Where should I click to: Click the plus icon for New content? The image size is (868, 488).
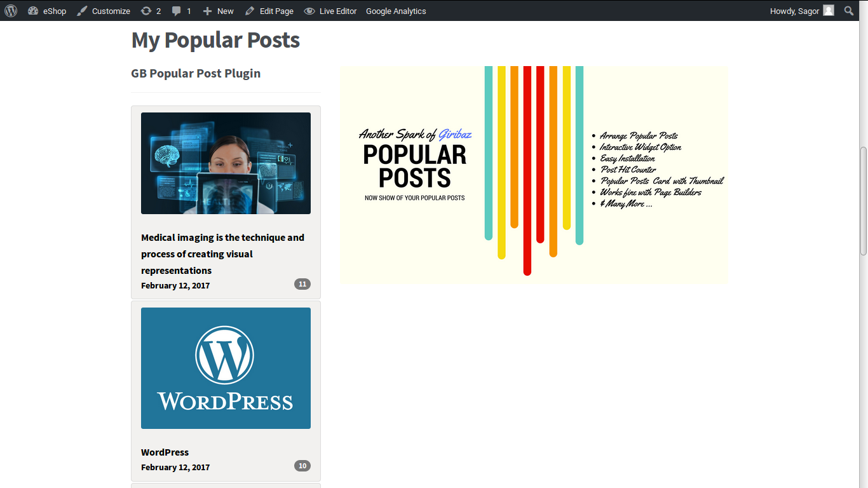click(207, 11)
